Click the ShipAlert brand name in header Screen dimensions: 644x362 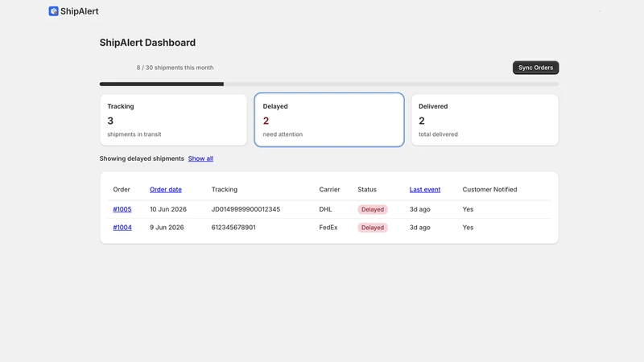(x=79, y=11)
